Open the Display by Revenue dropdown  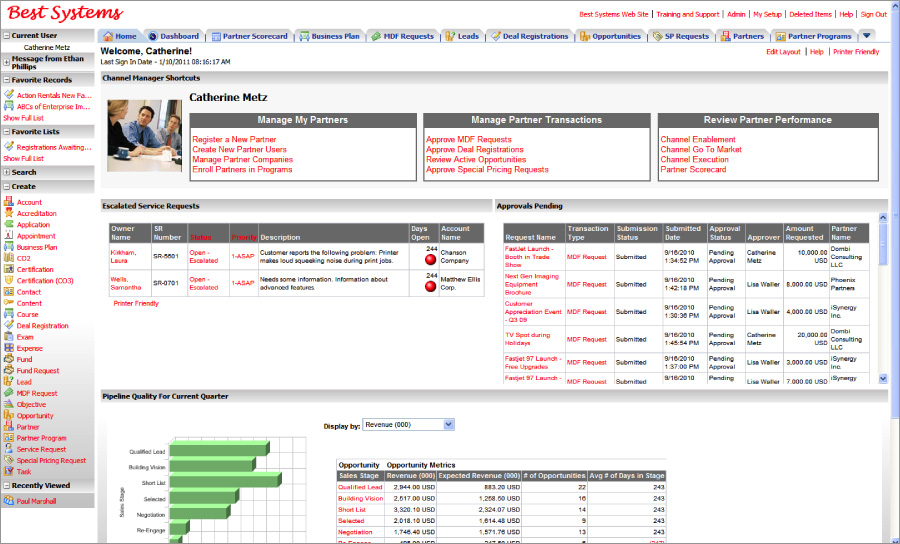[448, 425]
